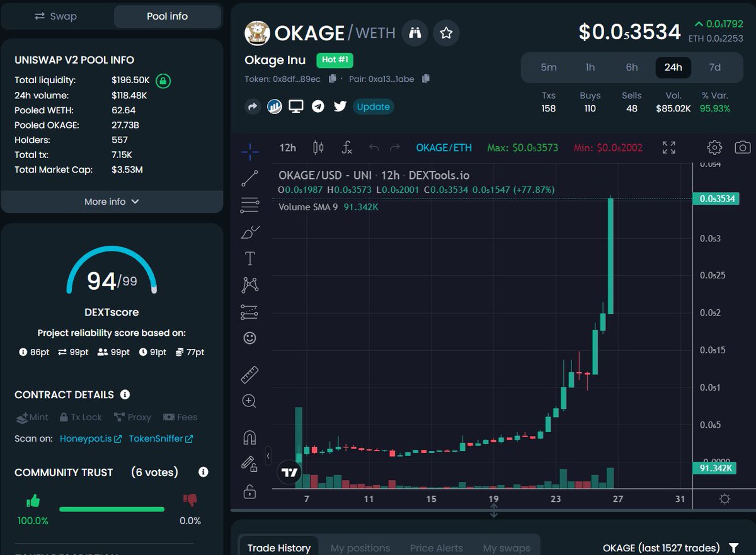Screen dimensions: 756x555
Task: Open the project website monitor icon
Action: point(296,106)
